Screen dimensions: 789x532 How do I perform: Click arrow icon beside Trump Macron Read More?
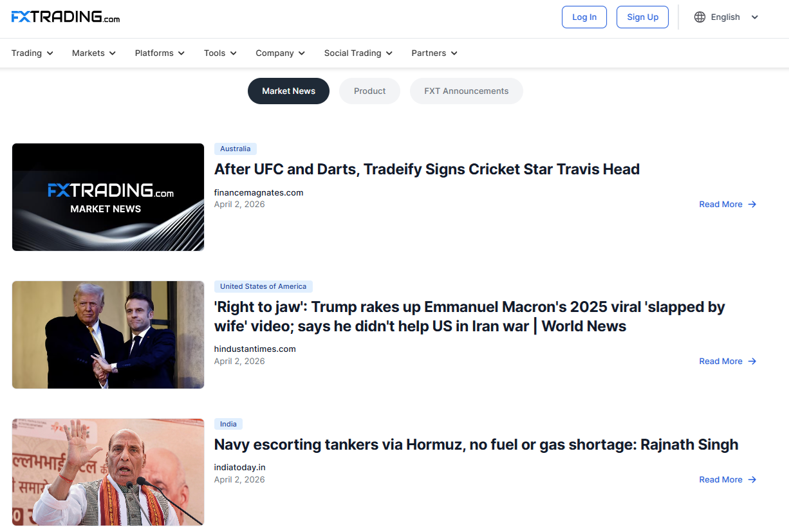[x=752, y=362]
